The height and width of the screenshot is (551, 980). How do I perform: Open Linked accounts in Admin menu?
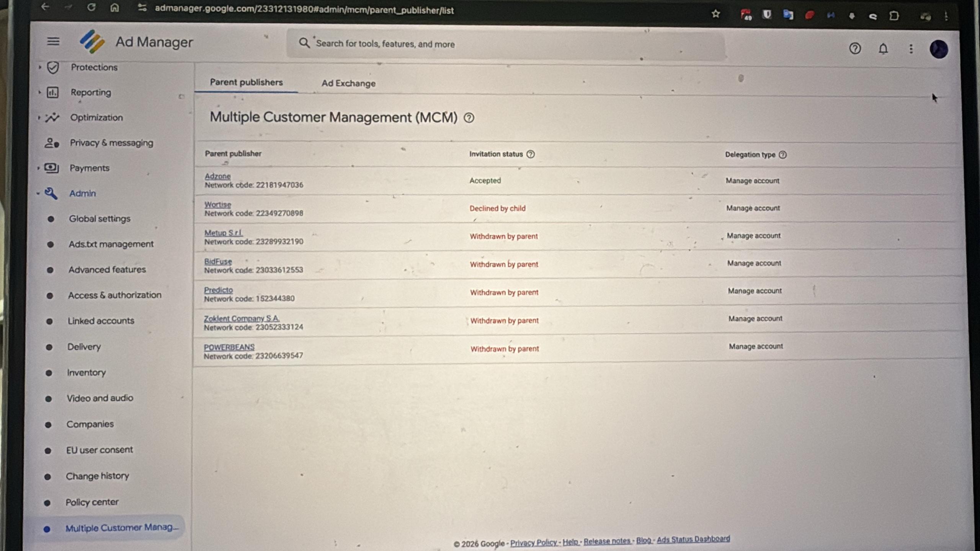[x=101, y=321]
